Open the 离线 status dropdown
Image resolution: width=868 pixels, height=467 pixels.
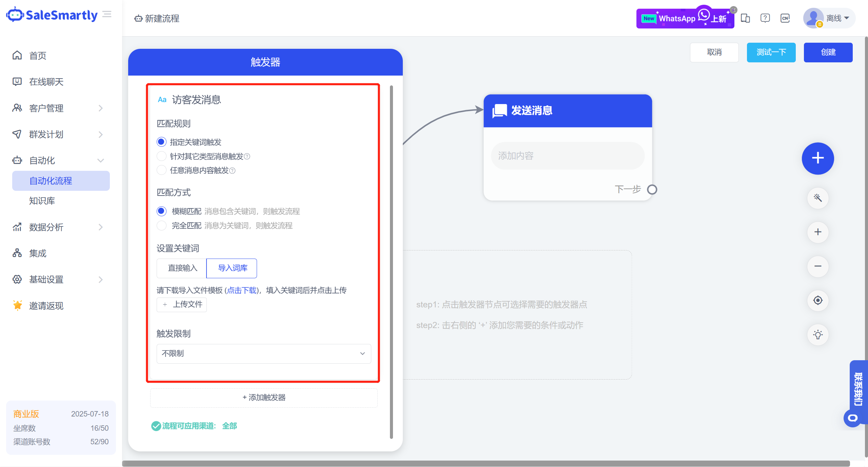pos(837,18)
